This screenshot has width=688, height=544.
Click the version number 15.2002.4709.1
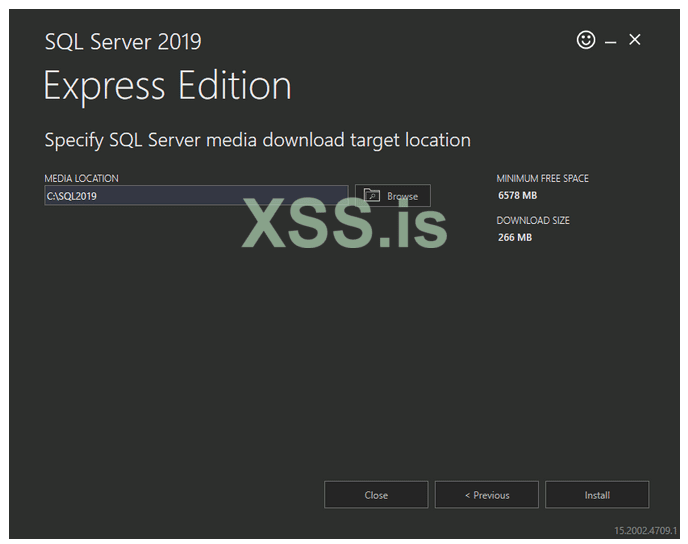point(645,531)
